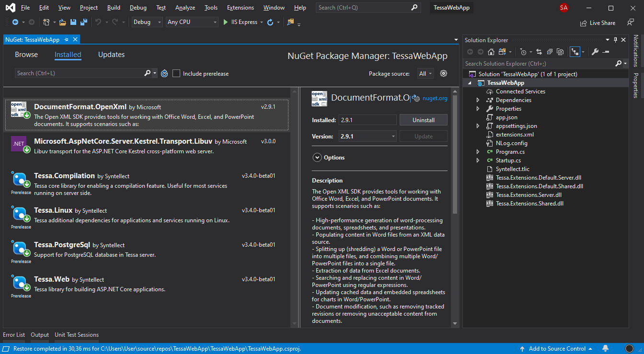This screenshot has width=644, height=354.
Task: Expand the Dependencies tree node
Action: click(x=478, y=100)
